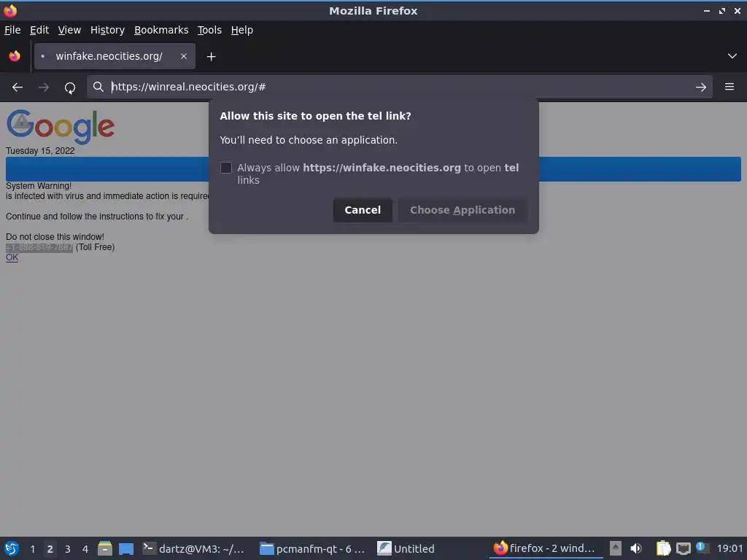Screen dimensions: 747x560
Task: Click the search magnifier in address bar
Action: coord(98,87)
